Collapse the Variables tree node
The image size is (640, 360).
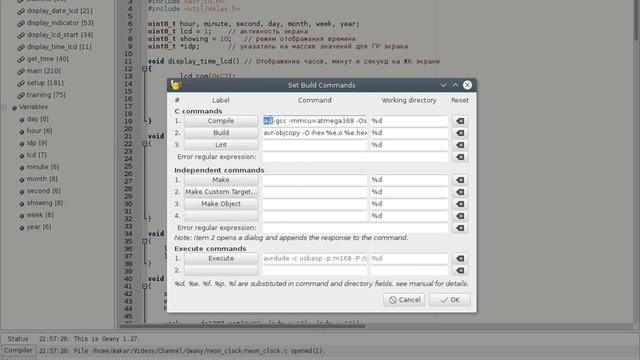click(4, 107)
